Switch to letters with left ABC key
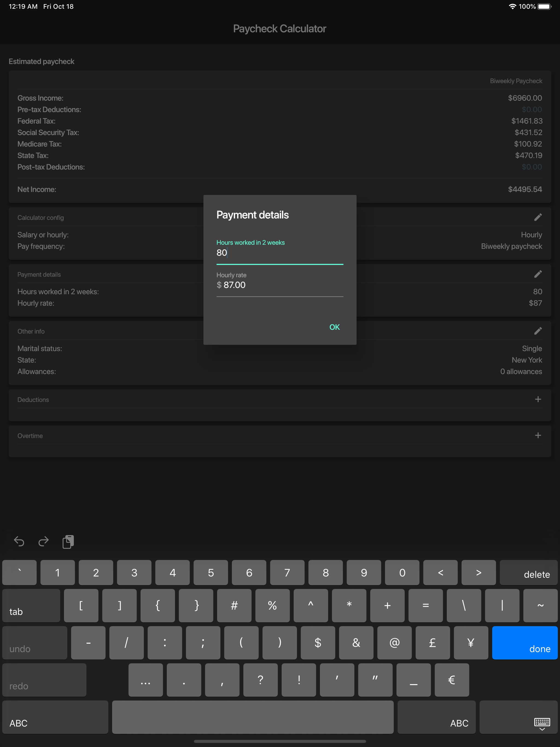Image resolution: width=560 pixels, height=747 pixels. (55, 717)
